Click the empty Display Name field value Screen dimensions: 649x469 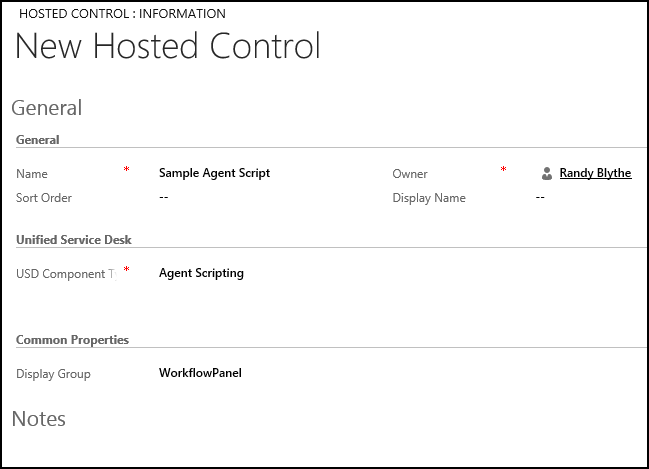[540, 198]
